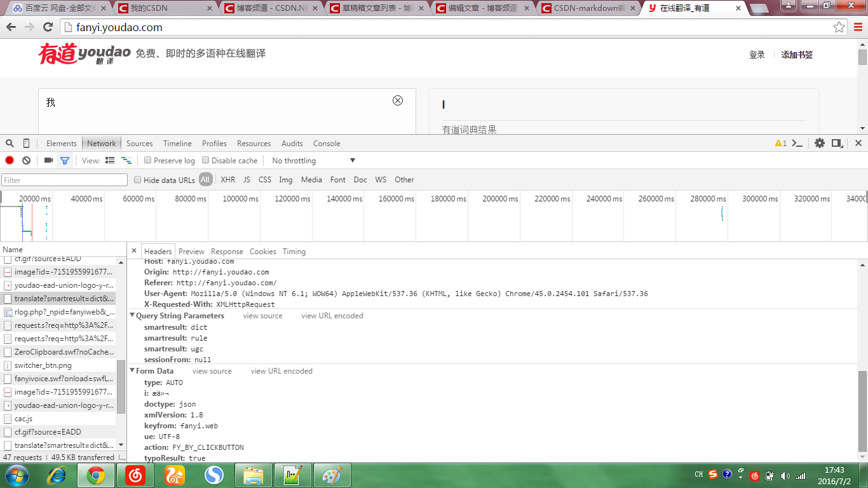Change DevTools dock side icon
The image size is (868, 488).
[x=837, y=143]
